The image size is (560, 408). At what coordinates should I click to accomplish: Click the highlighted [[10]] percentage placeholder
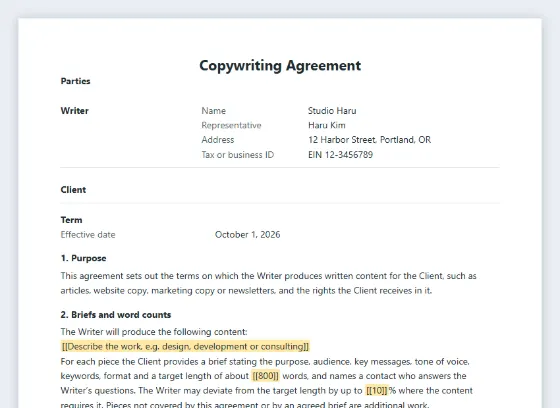[x=377, y=390]
